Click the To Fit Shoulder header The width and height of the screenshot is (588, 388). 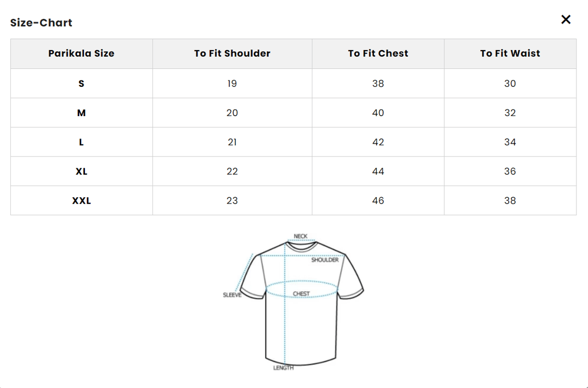tap(232, 53)
